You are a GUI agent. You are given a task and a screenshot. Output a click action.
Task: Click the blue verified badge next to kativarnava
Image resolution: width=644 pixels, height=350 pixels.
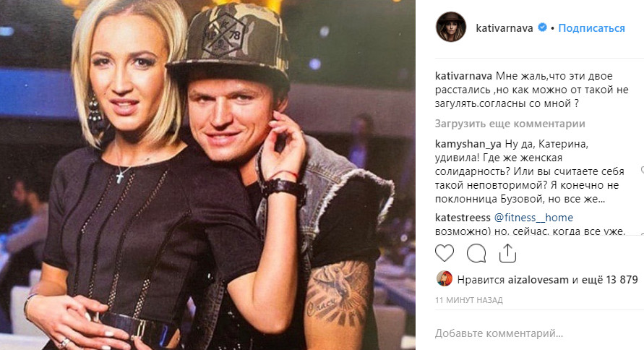click(542, 27)
